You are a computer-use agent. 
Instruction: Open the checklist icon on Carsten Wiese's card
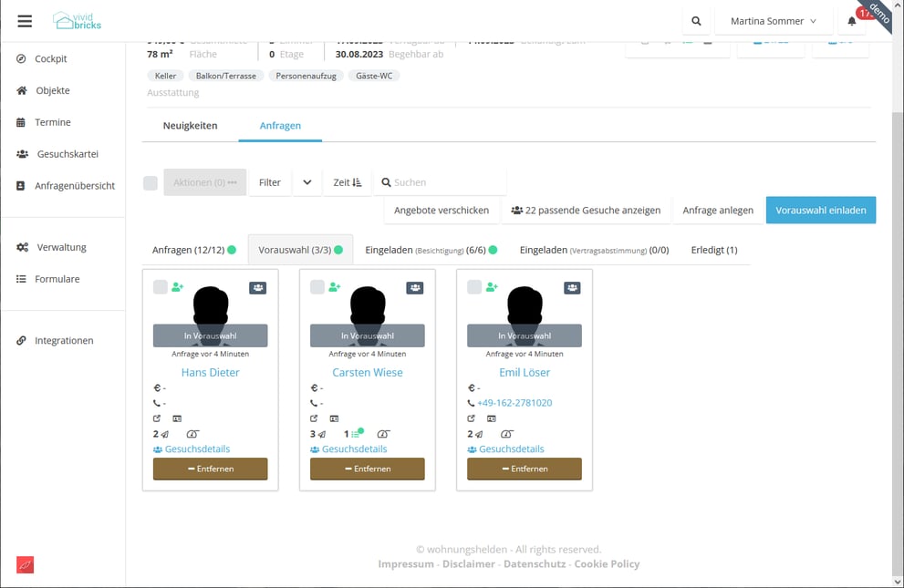[x=355, y=434]
